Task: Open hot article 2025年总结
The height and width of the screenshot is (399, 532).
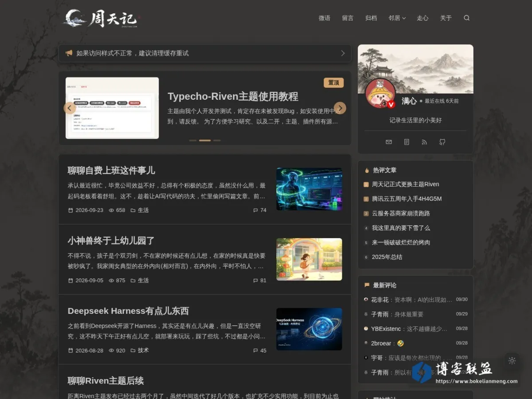Action: [387, 257]
